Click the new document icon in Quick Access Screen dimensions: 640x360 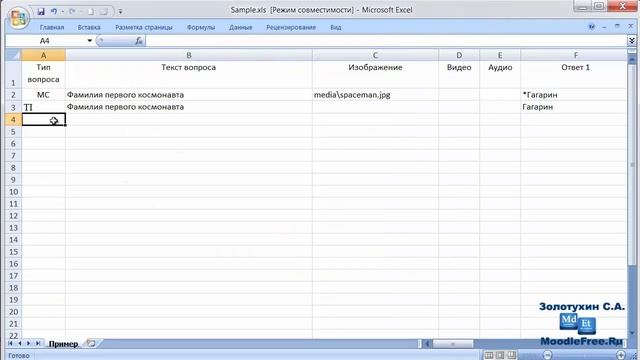click(x=91, y=11)
